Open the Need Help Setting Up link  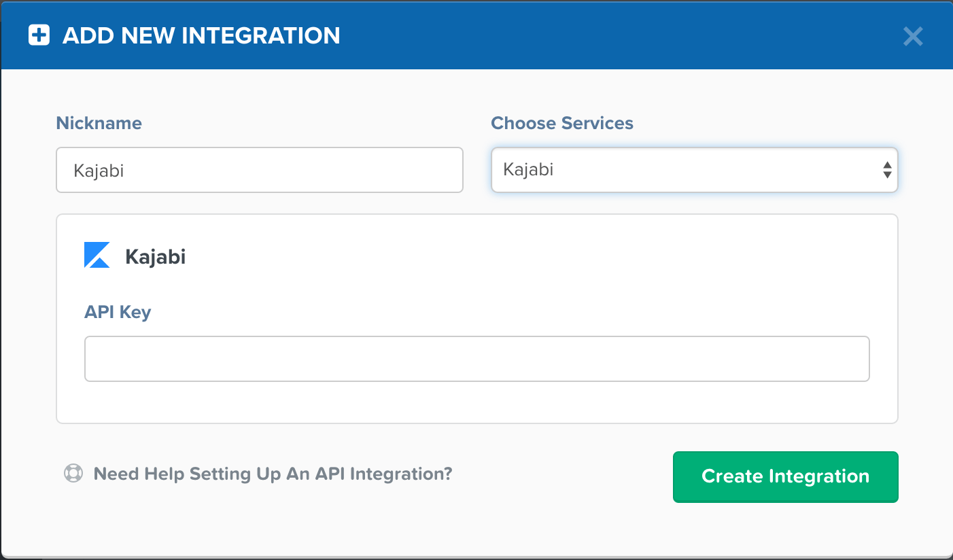pyautogui.click(x=273, y=474)
